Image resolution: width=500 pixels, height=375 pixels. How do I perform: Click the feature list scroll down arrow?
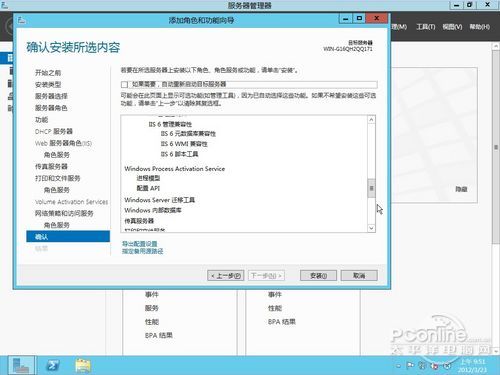coord(371,228)
